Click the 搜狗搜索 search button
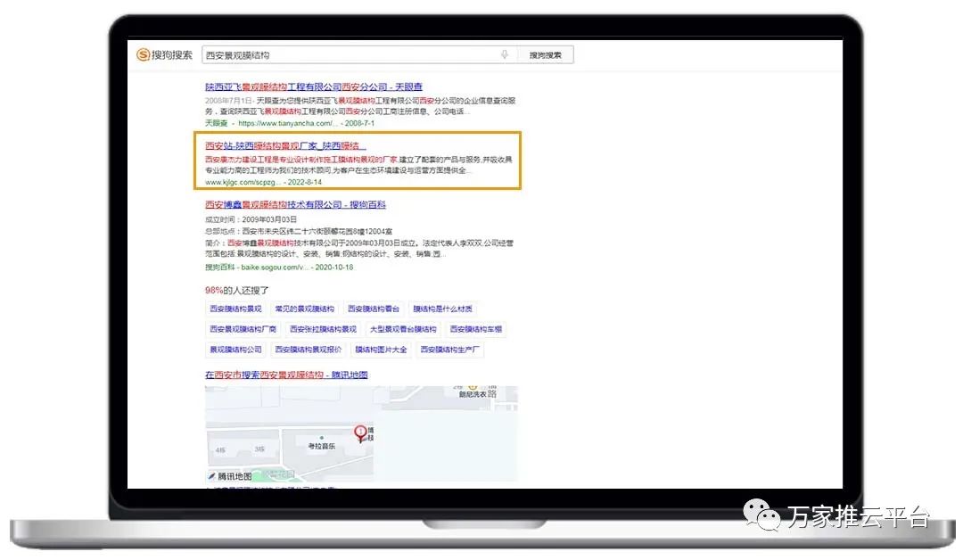 point(546,55)
